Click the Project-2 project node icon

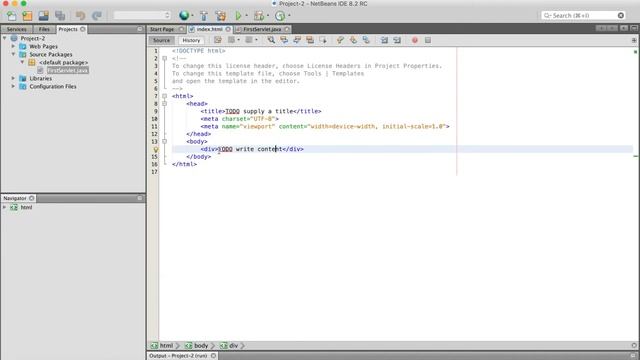coord(14,38)
